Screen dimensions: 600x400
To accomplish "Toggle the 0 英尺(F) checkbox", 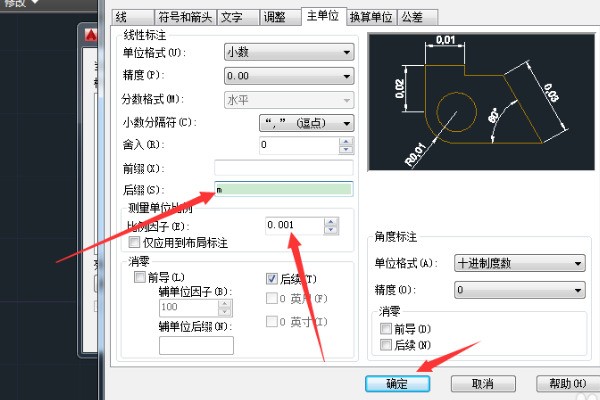I will click(x=272, y=298).
